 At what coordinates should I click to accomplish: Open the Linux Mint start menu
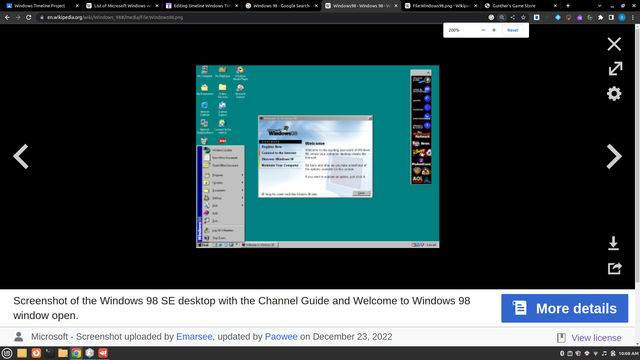pyautogui.click(x=7, y=353)
